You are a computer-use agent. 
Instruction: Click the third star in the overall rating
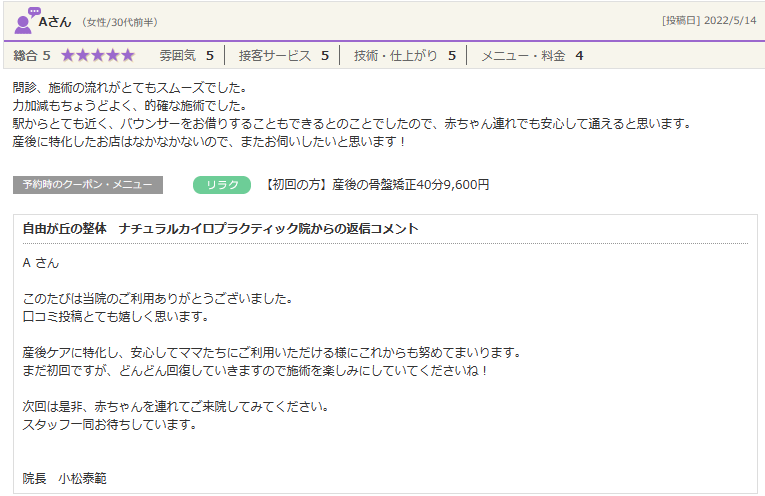pyautogui.click(x=98, y=56)
